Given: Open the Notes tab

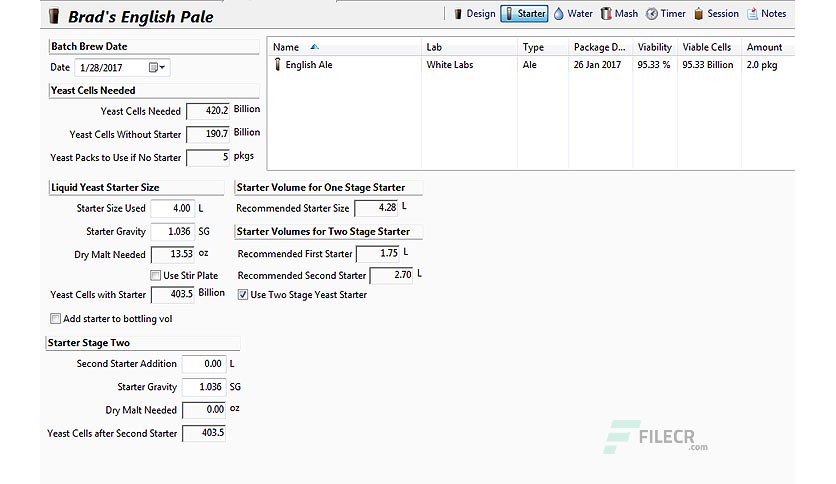Looking at the screenshot, I should [767, 14].
